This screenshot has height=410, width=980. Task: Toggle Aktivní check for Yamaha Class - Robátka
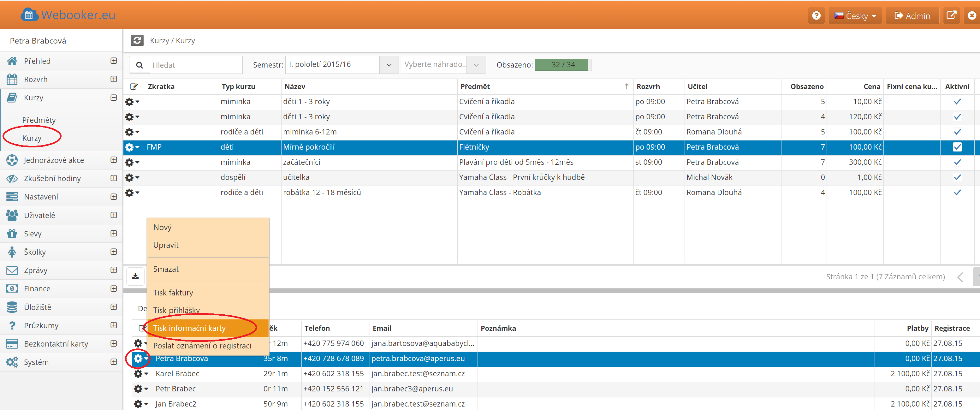coord(957,193)
